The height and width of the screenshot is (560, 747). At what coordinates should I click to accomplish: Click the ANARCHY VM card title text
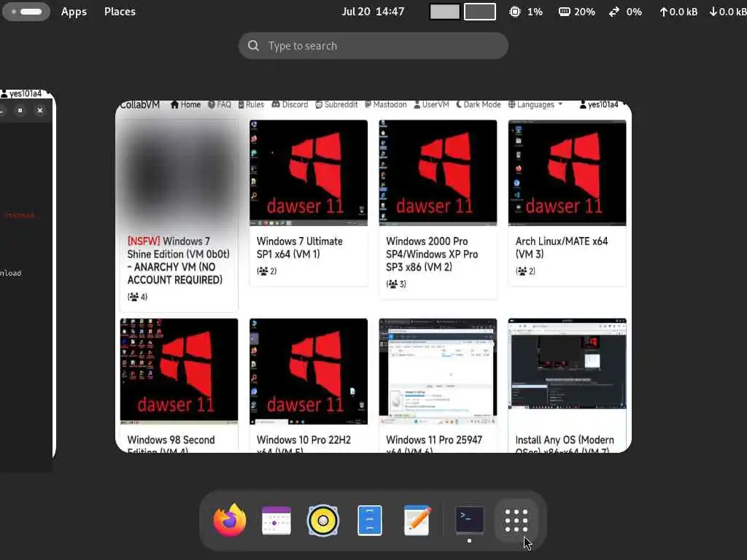pos(178,260)
